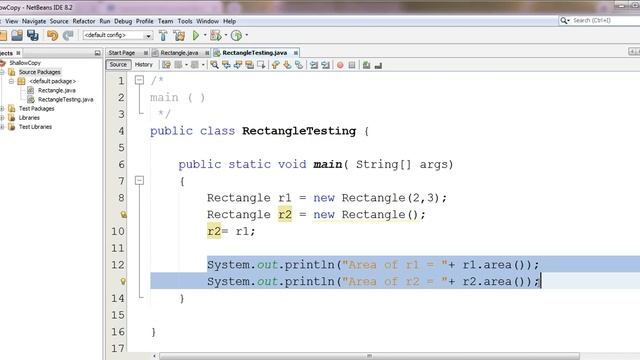Focus the Search (Ctrl+I) field
The image size is (640, 360).
click(605, 20)
